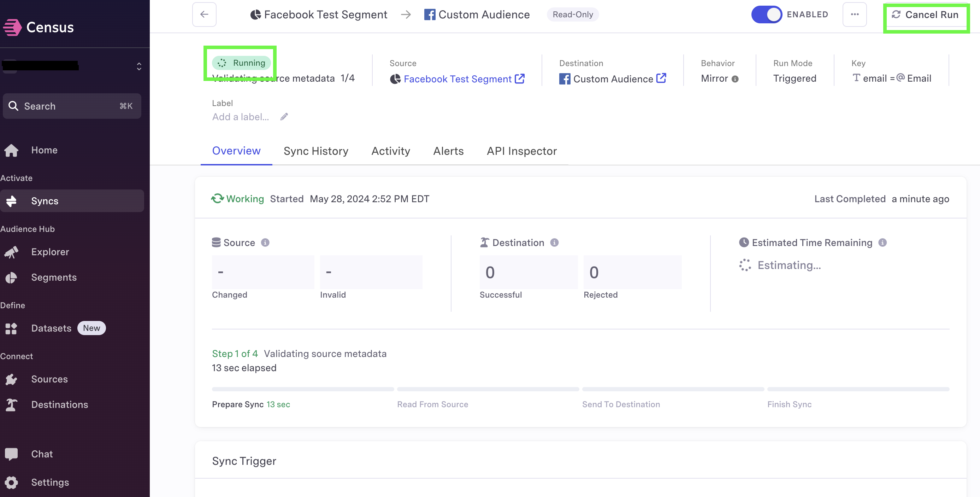Open the Facebook Test Segment source link

[x=457, y=79]
